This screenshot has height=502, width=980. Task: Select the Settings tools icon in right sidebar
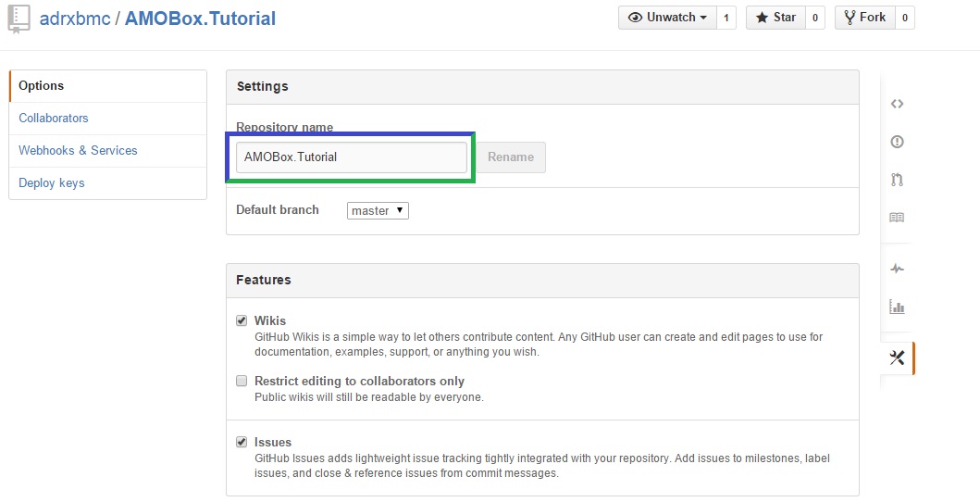coord(897,358)
